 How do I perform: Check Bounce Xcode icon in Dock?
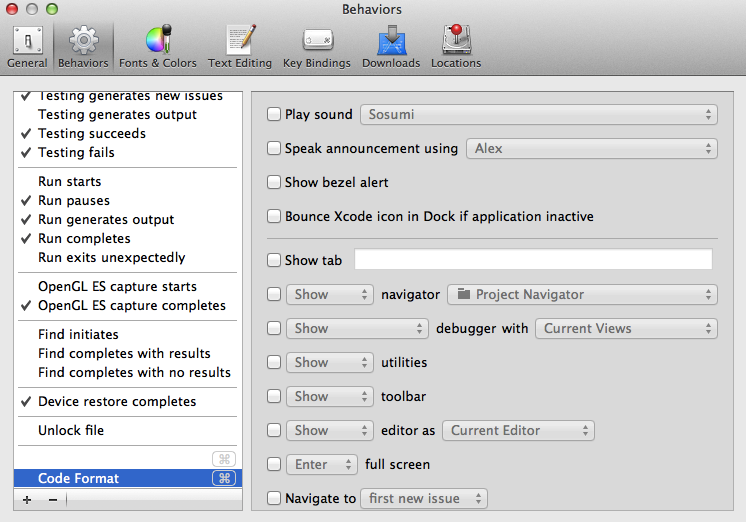pos(274,216)
